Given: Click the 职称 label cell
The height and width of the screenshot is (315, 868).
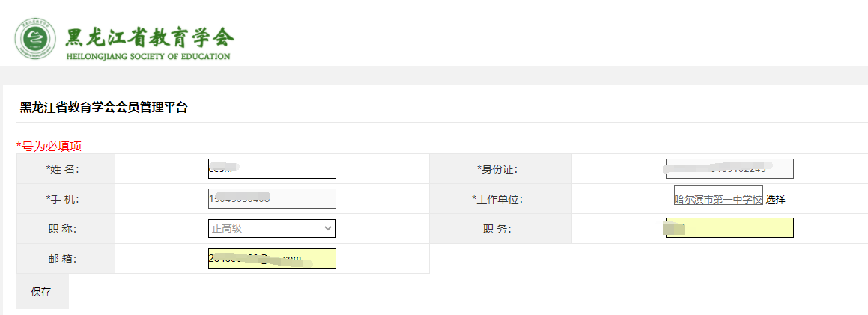Looking at the screenshot, I should tap(66, 229).
